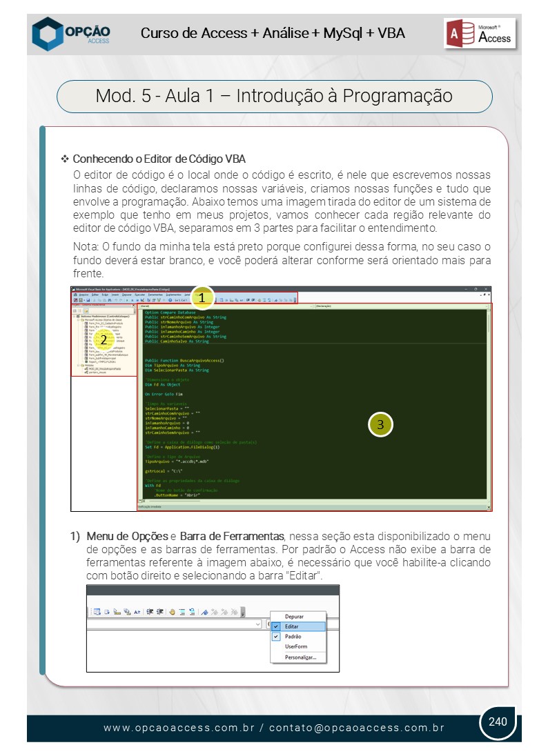
Task: Open the (Geral) object dropdown above code
Action: tap(312, 306)
